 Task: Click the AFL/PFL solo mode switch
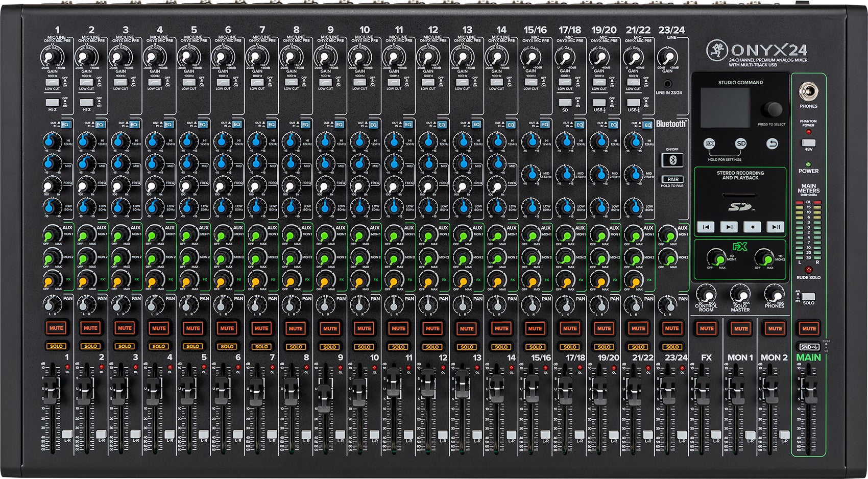pos(808,296)
